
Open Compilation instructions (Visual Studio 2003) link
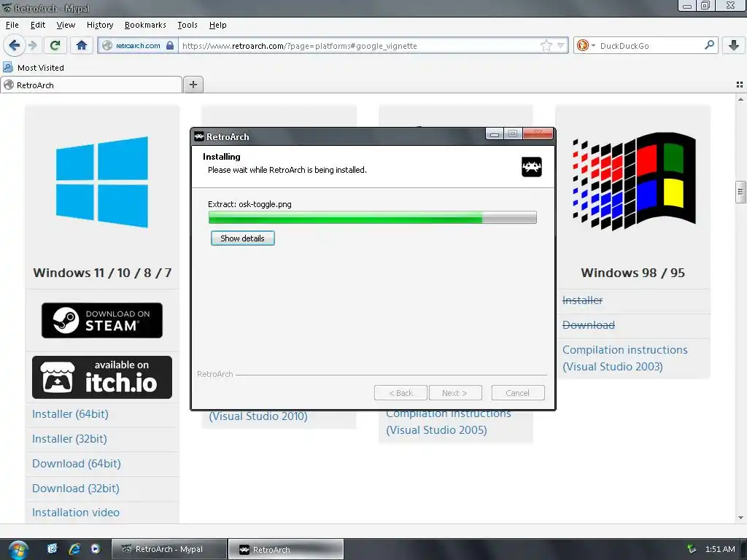click(x=624, y=358)
